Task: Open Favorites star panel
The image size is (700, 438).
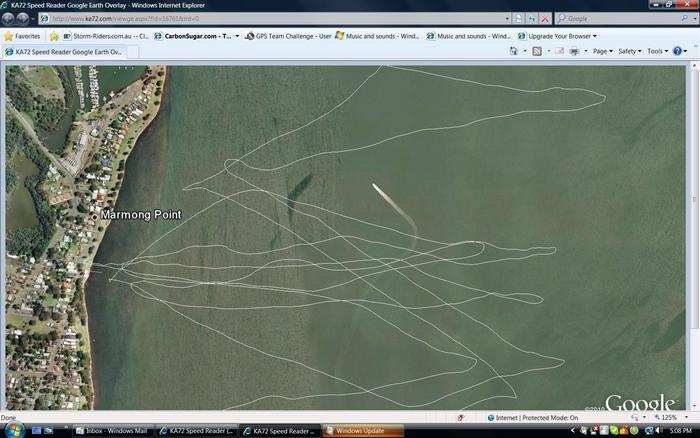Action: coord(22,36)
